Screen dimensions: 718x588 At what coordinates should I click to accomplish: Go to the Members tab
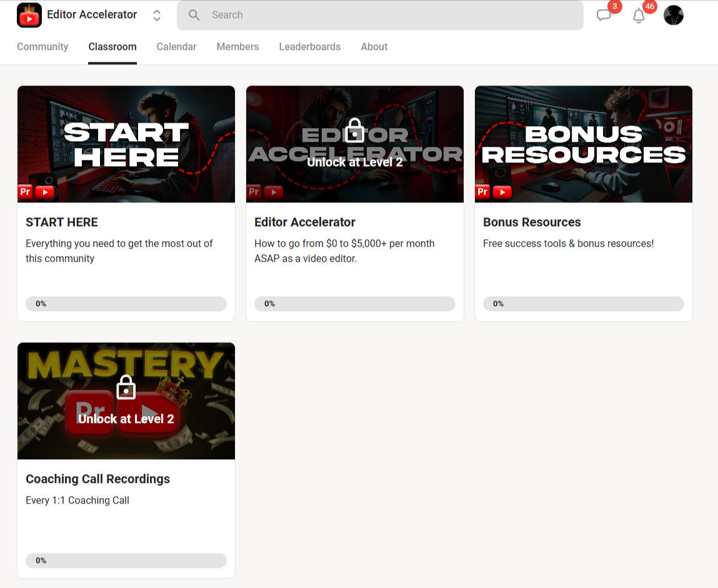pyautogui.click(x=237, y=47)
